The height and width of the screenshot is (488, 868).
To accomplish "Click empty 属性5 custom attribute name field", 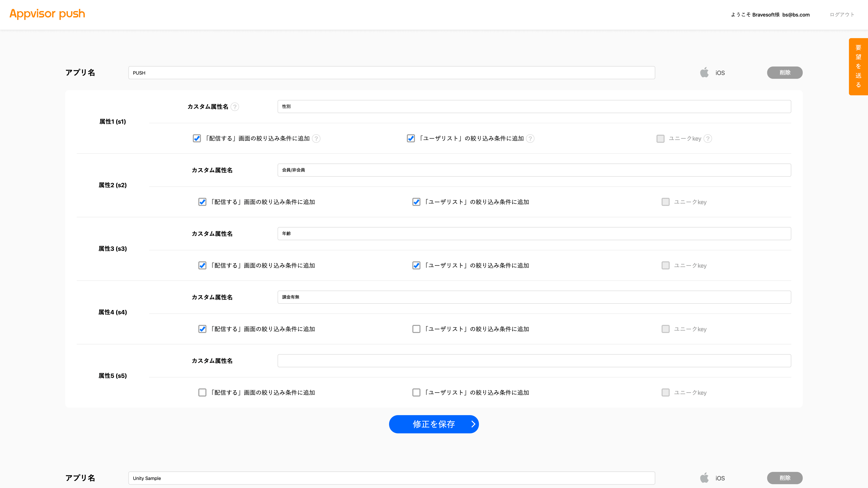I will pyautogui.click(x=534, y=361).
